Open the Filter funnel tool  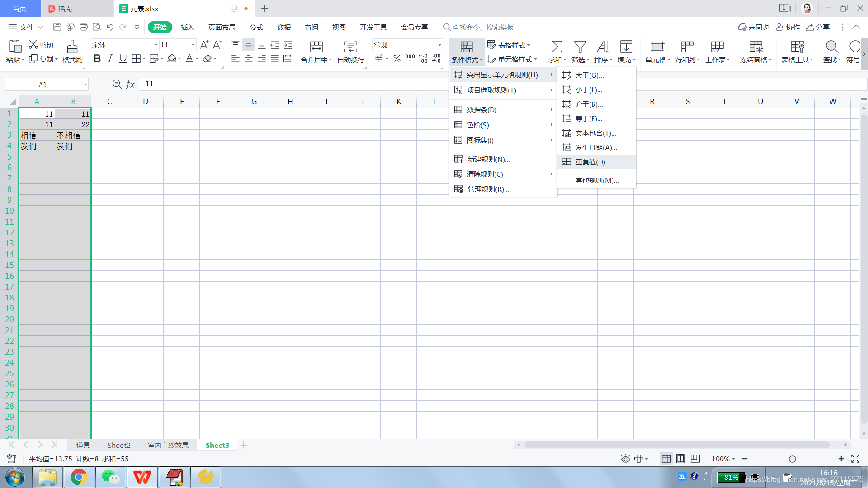[x=580, y=47]
